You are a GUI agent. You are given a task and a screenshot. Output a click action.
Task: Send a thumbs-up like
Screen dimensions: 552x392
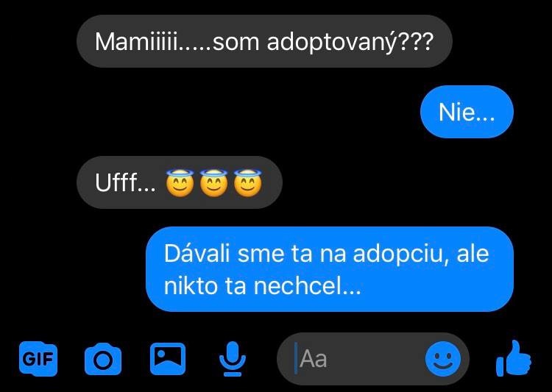point(514,359)
